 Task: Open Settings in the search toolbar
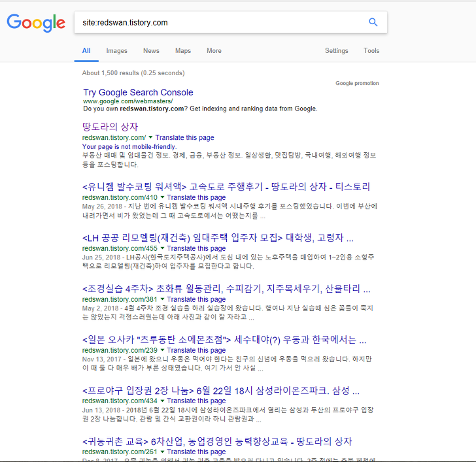pos(336,51)
